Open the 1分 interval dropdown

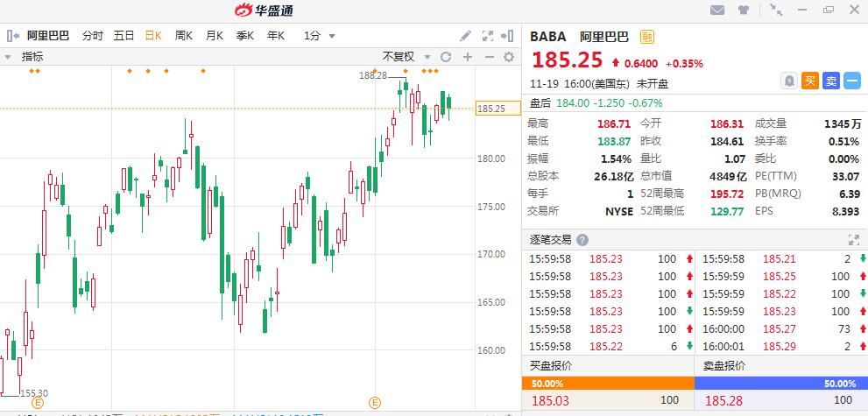pos(320,36)
